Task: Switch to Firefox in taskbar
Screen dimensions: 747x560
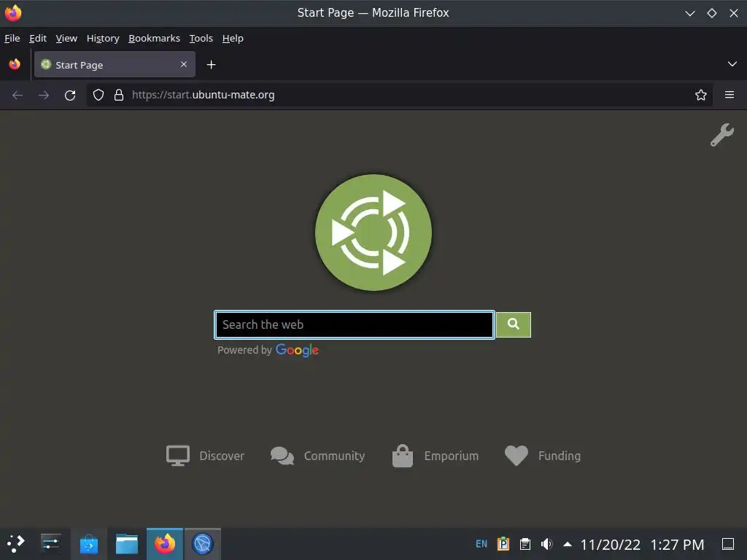Action: (x=164, y=544)
